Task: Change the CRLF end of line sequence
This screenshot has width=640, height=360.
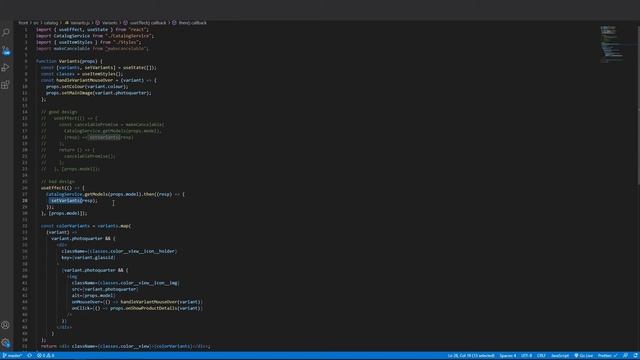Action: pyautogui.click(x=541, y=356)
